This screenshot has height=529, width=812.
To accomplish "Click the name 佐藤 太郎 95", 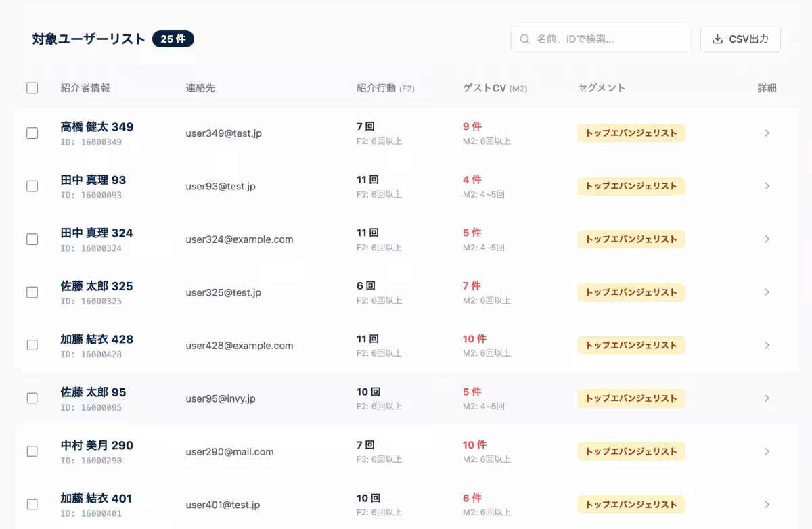I will [93, 392].
